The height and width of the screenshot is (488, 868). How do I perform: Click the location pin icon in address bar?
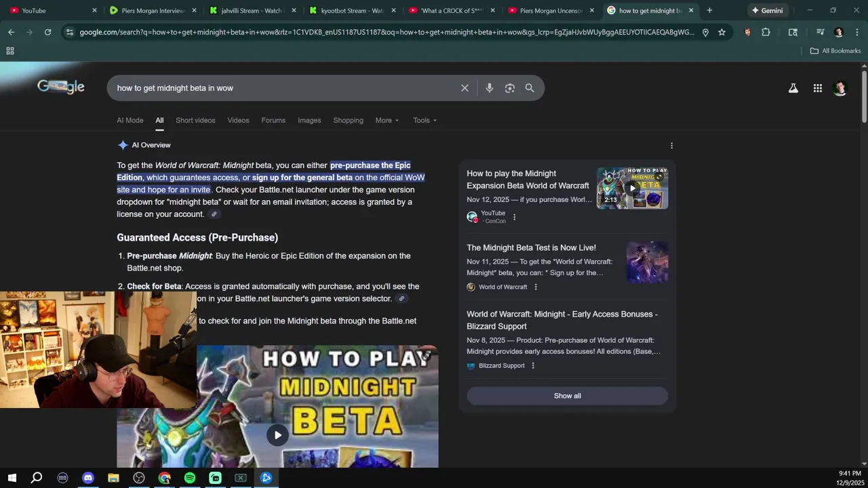[705, 32]
